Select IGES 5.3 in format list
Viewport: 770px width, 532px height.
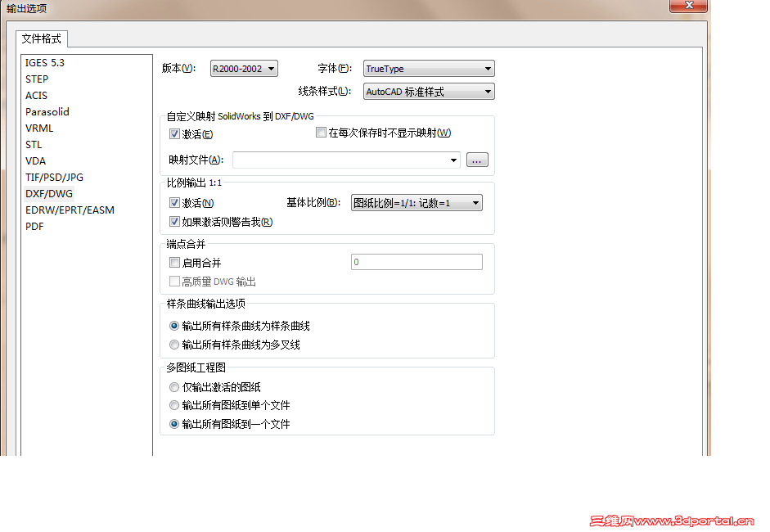[45, 63]
